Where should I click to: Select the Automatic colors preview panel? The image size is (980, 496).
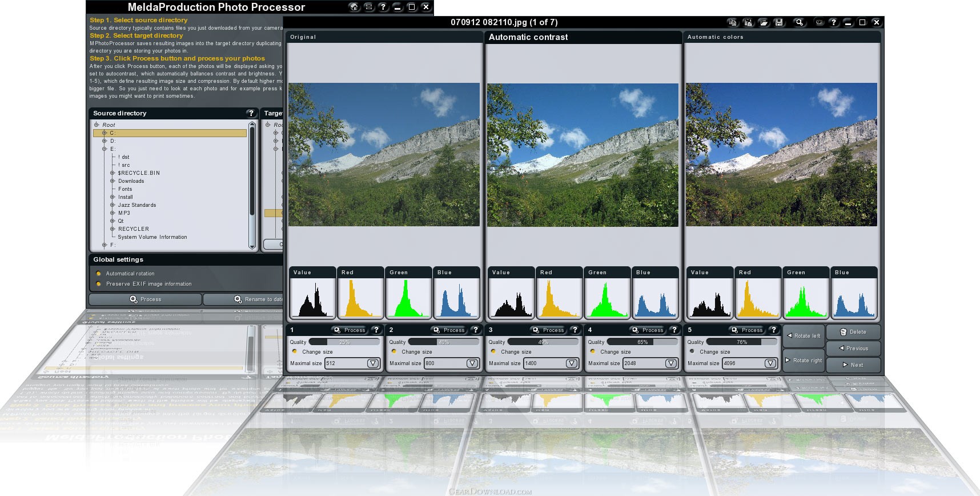(781, 154)
